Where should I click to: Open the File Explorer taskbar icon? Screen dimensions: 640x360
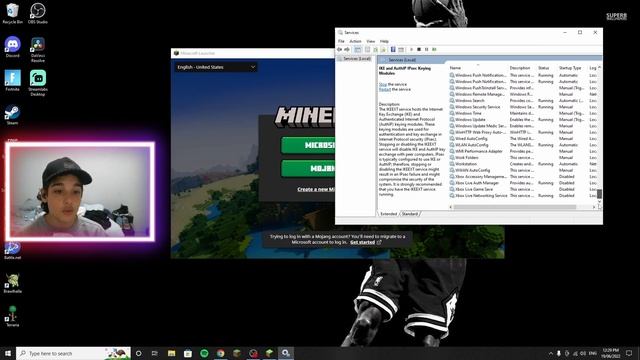(x=171, y=353)
